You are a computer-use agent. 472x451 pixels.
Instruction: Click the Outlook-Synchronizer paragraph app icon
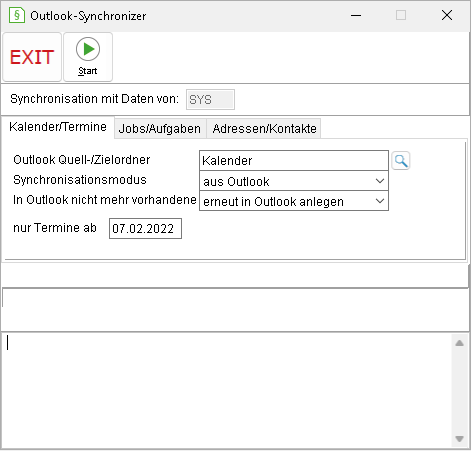17,15
